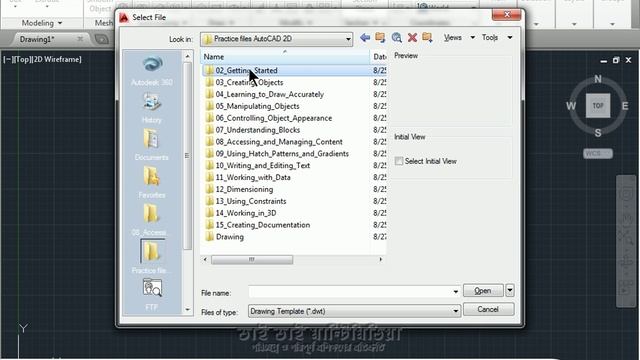Viewport: 640px width, 360px height.
Task: Expand the Look in folder dropdown
Action: coord(348,39)
